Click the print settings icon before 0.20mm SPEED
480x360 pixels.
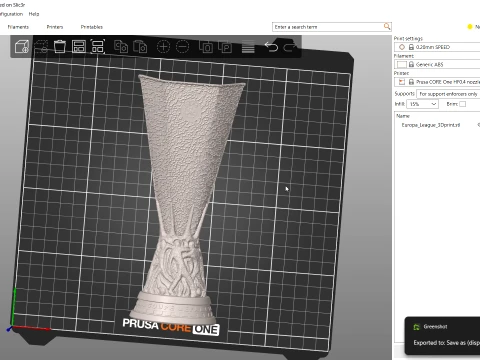pos(402,47)
